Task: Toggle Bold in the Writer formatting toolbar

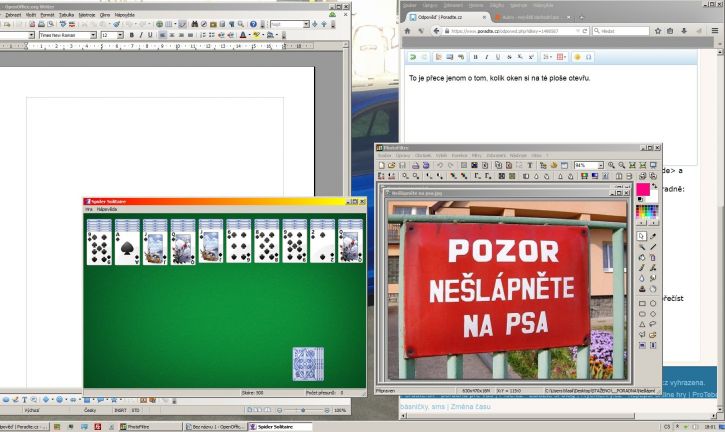Action: click(x=132, y=35)
